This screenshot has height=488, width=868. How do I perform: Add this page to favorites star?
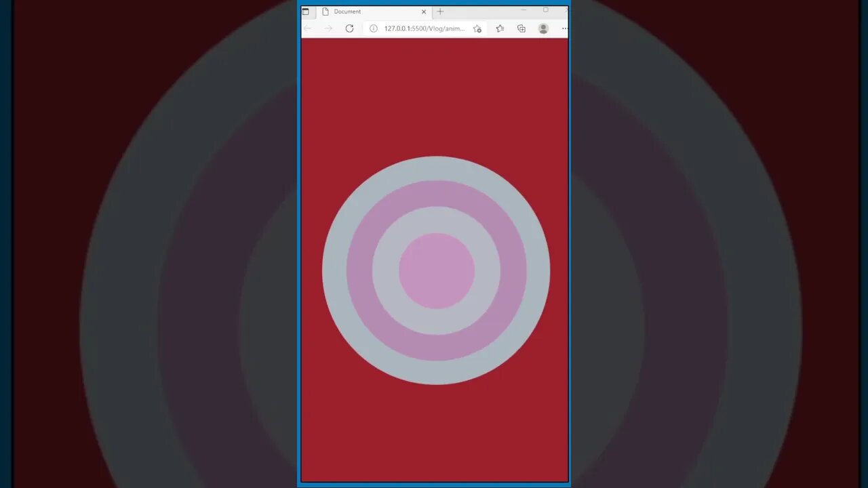click(477, 28)
